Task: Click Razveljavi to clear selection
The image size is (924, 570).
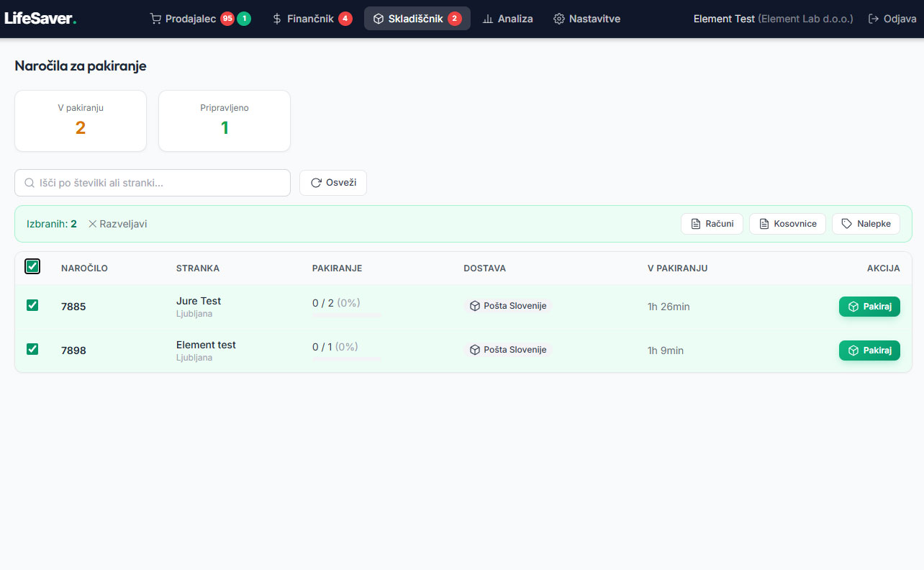Action: tap(117, 224)
